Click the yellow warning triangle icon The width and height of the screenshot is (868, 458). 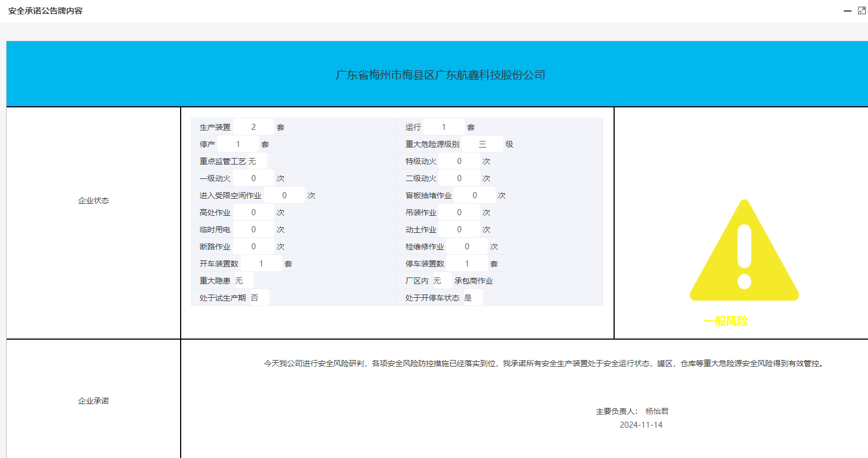click(x=744, y=250)
